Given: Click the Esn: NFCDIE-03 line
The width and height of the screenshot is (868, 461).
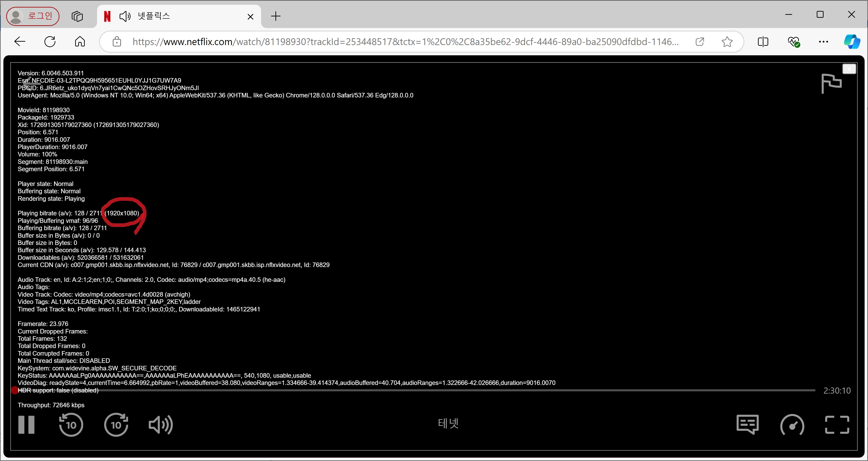Looking at the screenshot, I should tap(99, 81).
